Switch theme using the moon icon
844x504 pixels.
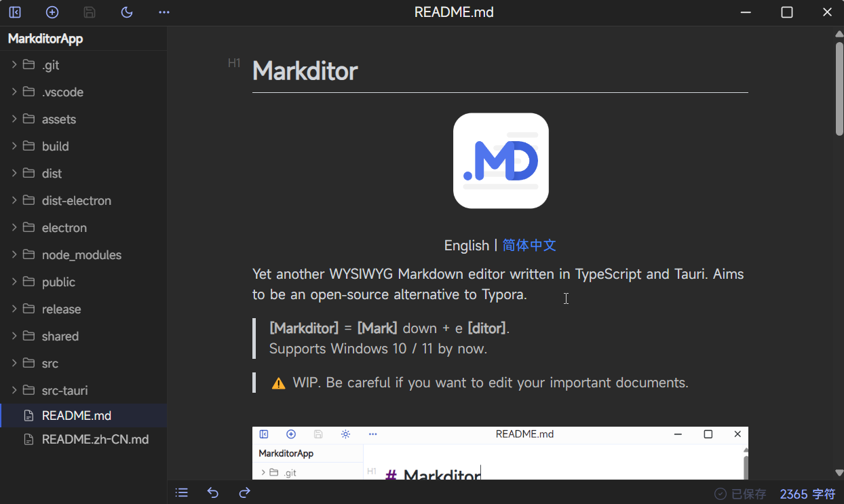tap(127, 12)
